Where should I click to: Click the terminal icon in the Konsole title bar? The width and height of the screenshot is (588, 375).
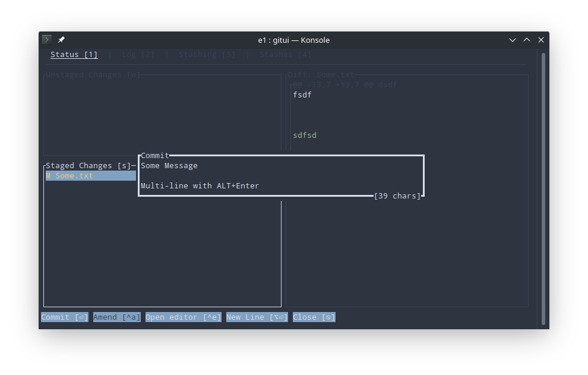pos(47,39)
